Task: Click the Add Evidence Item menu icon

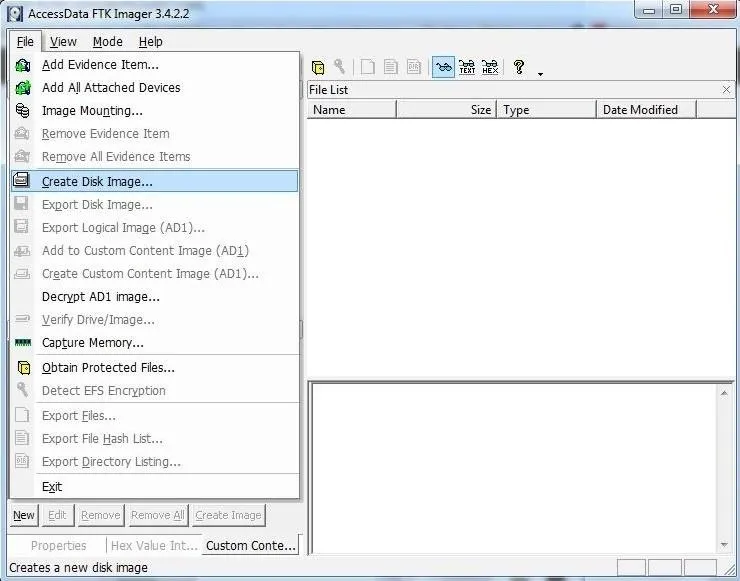Action: coord(22,65)
